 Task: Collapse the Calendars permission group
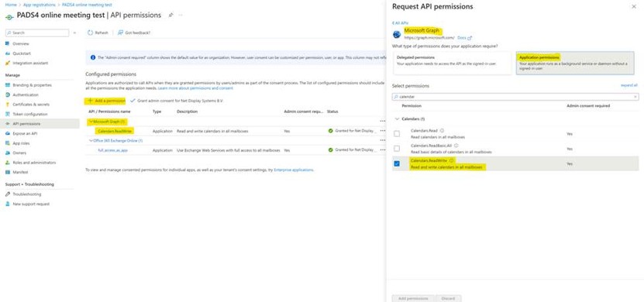(x=397, y=119)
